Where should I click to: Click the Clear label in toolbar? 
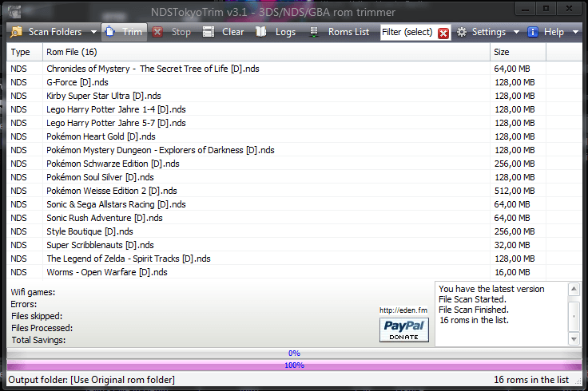[232, 32]
